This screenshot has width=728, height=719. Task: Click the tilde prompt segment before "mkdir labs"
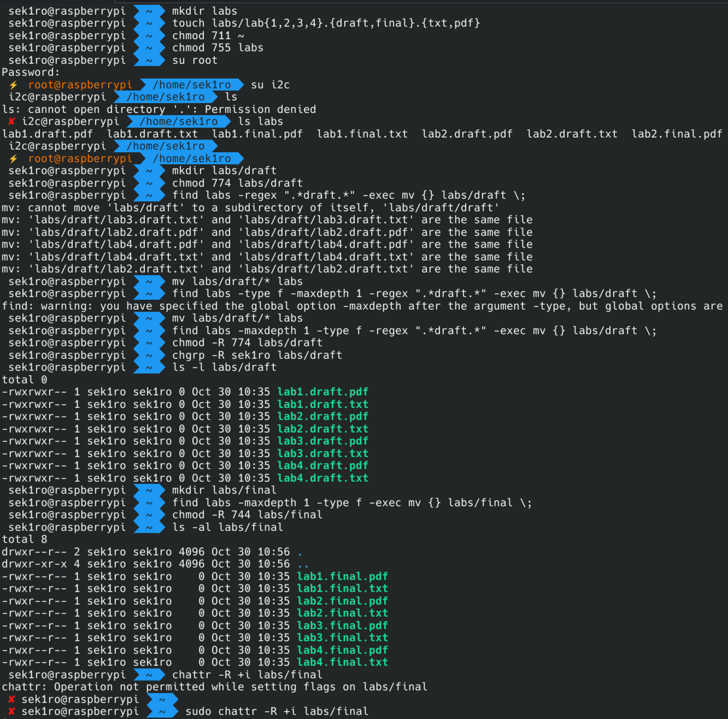pos(149,11)
